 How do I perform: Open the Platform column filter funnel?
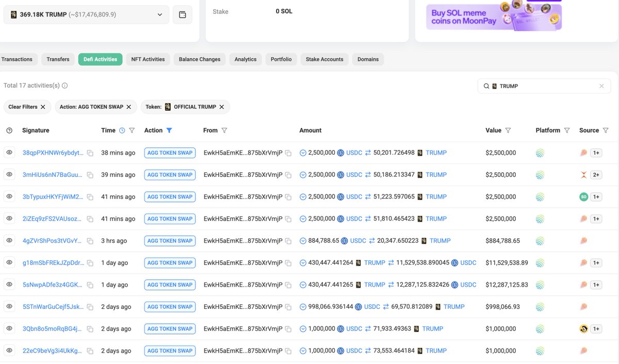[x=567, y=130]
